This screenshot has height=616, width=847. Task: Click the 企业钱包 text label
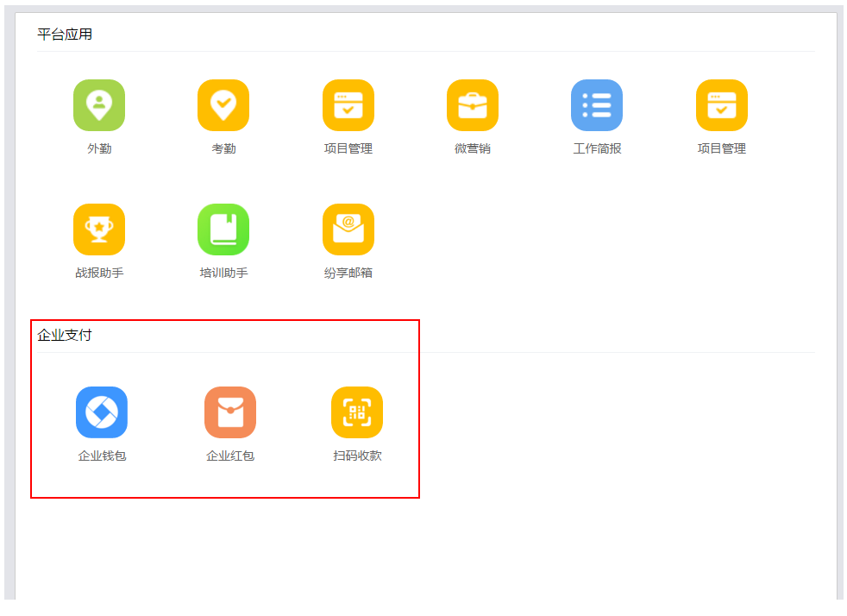click(102, 456)
